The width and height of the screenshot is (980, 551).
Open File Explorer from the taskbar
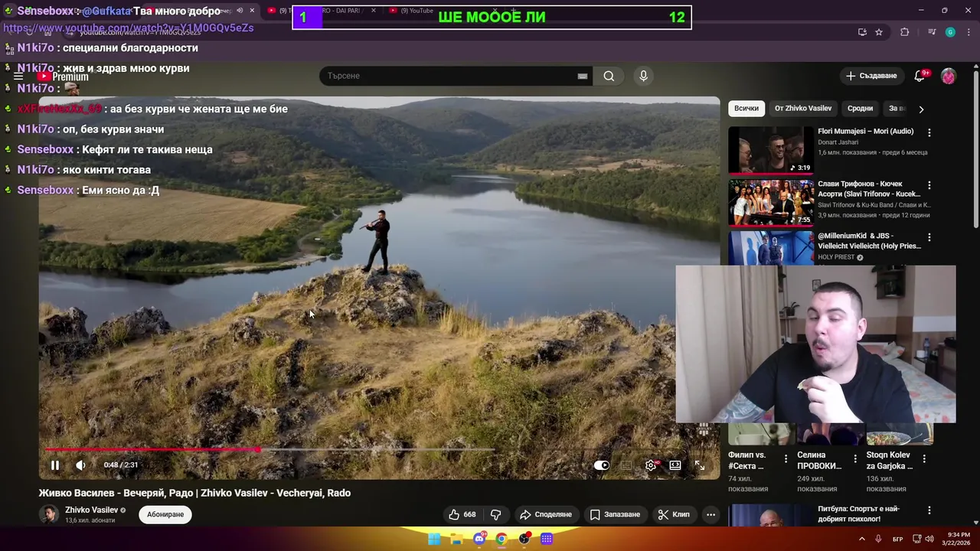tap(456, 539)
